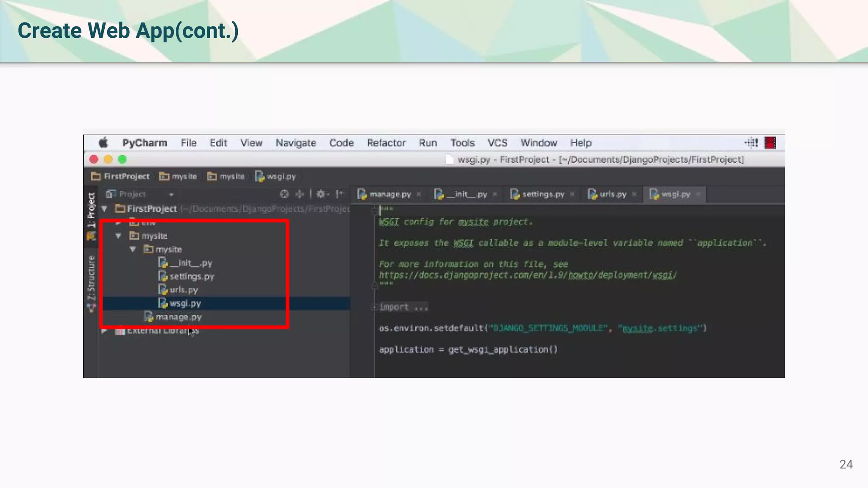Close the urls.py editor tab
This screenshot has height=488, width=868.
point(634,194)
